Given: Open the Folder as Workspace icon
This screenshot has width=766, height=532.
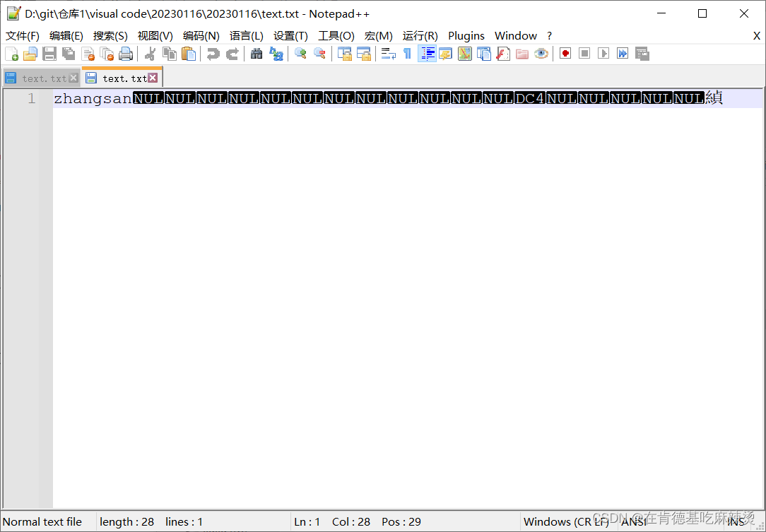Looking at the screenshot, I should pos(522,53).
